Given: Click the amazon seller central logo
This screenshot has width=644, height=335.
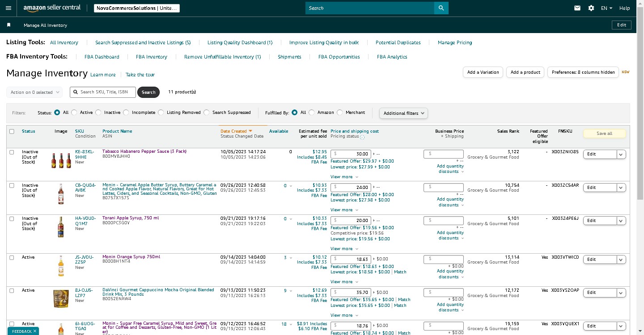Looking at the screenshot, I should 52,8.
